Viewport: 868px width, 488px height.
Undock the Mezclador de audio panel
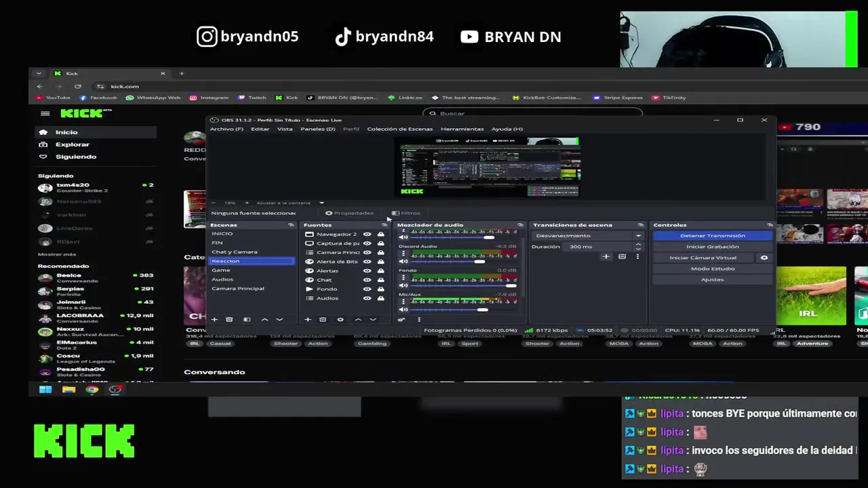pyautogui.click(x=520, y=225)
